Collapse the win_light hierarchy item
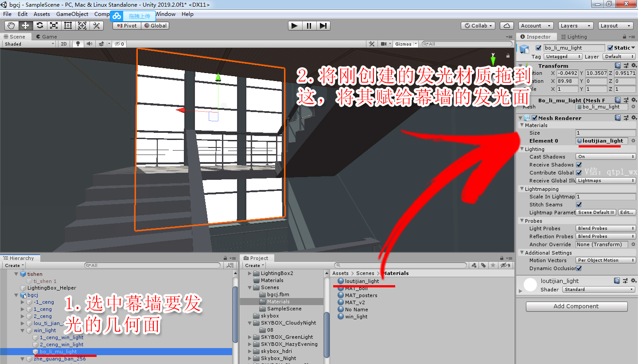Image resolution: width=638 pixels, height=364 pixels. tap(22, 330)
